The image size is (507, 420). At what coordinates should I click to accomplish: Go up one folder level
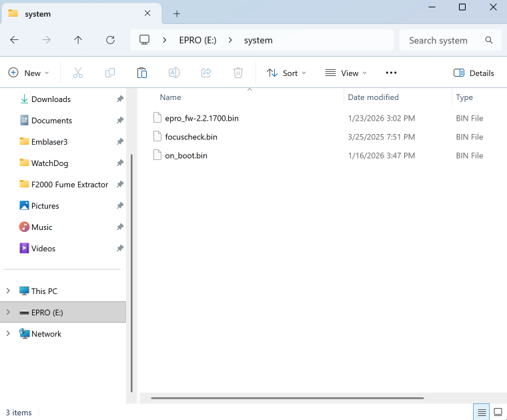(78, 40)
